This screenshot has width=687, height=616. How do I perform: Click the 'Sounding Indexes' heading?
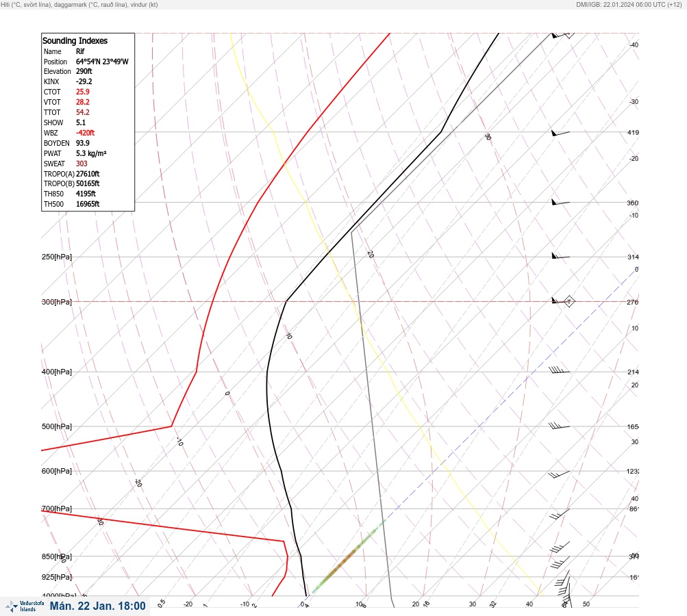[75, 40]
